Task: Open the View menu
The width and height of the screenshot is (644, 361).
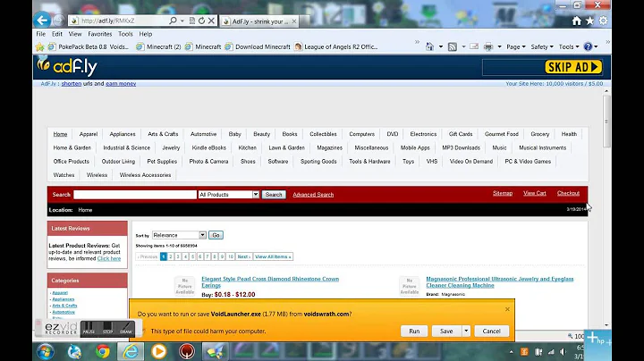Action: (75, 34)
